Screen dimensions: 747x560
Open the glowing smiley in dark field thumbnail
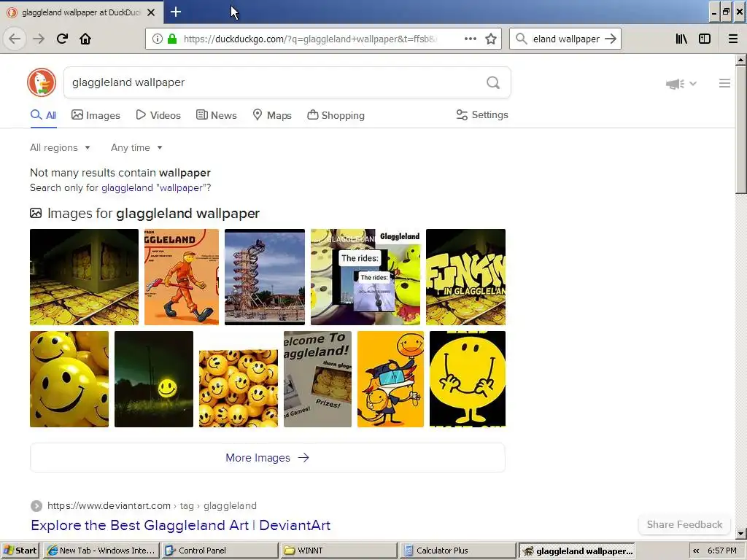pos(154,379)
